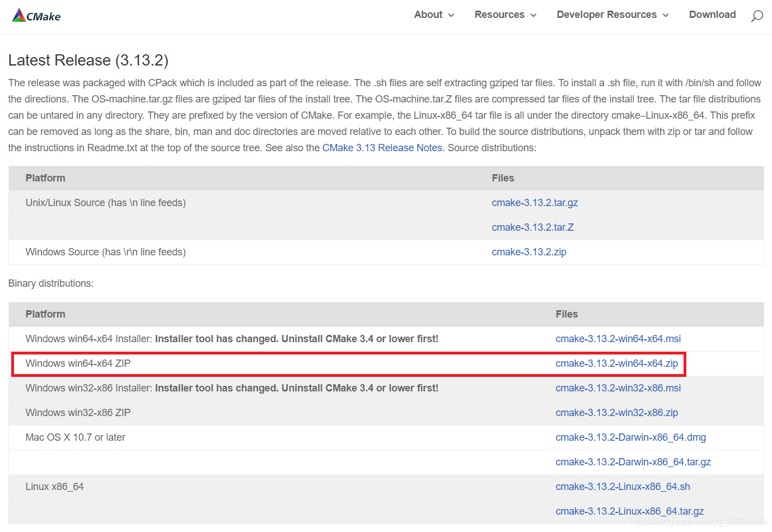Click the Platform header in source table
This screenshot has height=532, width=772.
pyautogui.click(x=45, y=178)
